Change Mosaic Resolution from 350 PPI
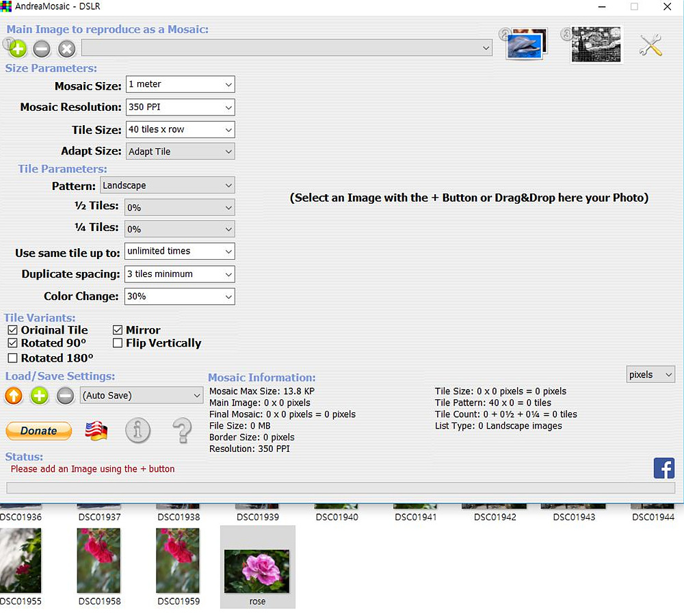The width and height of the screenshot is (684, 616). point(180,107)
